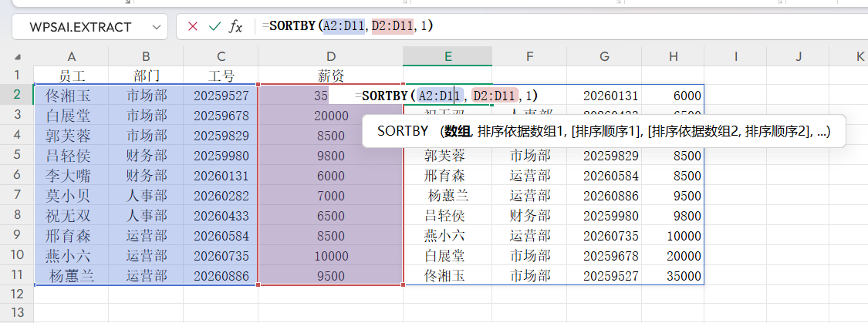Click sorted result 燕小六 in column E

[448, 236]
